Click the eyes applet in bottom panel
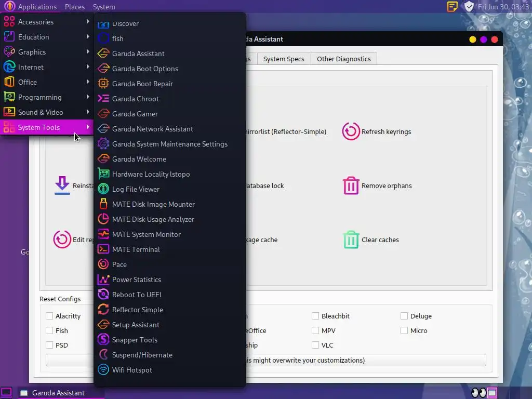Screen dimensions: 532x399 [x=478, y=393]
